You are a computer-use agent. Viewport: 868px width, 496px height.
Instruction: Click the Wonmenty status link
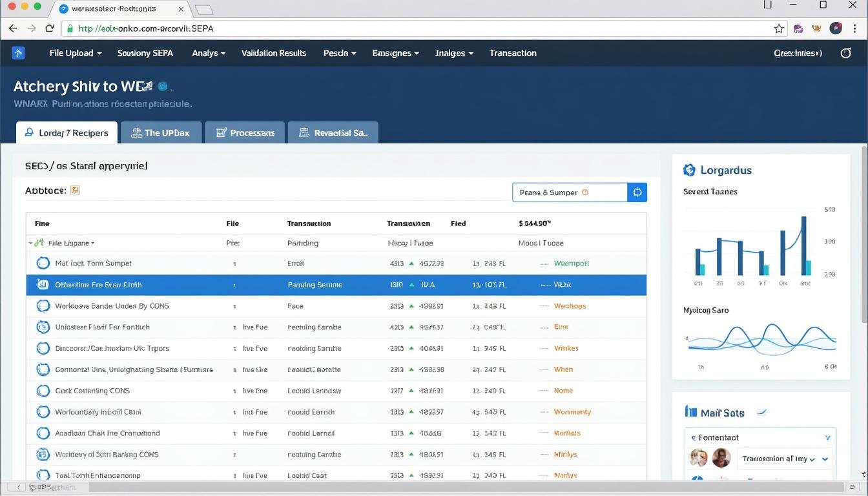pos(572,412)
